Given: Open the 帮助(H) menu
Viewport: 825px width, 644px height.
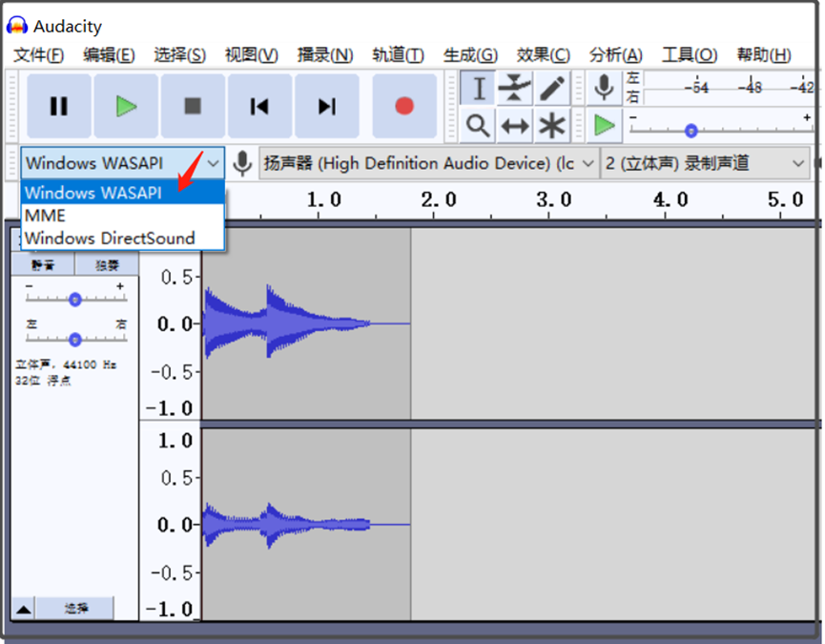Looking at the screenshot, I should click(764, 54).
